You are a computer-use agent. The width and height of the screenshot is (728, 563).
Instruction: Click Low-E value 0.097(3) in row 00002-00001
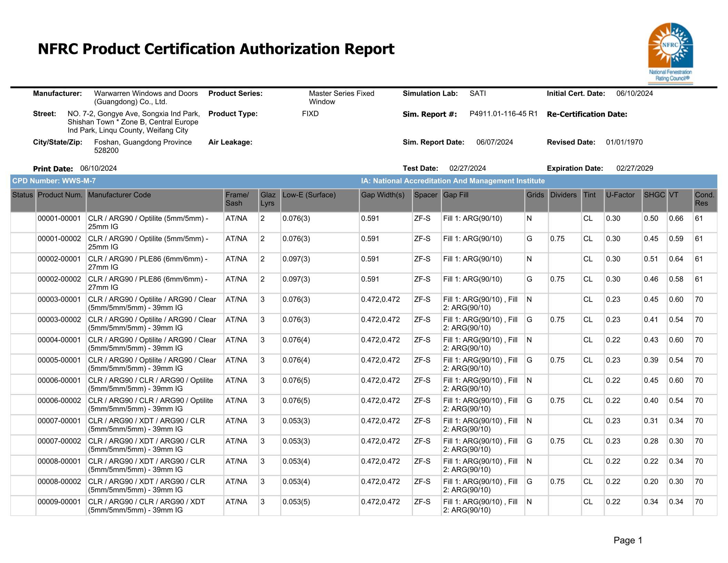point(296,259)
